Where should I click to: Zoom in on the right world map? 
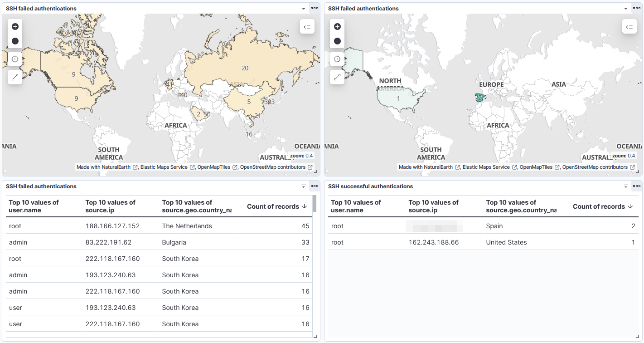point(337,27)
